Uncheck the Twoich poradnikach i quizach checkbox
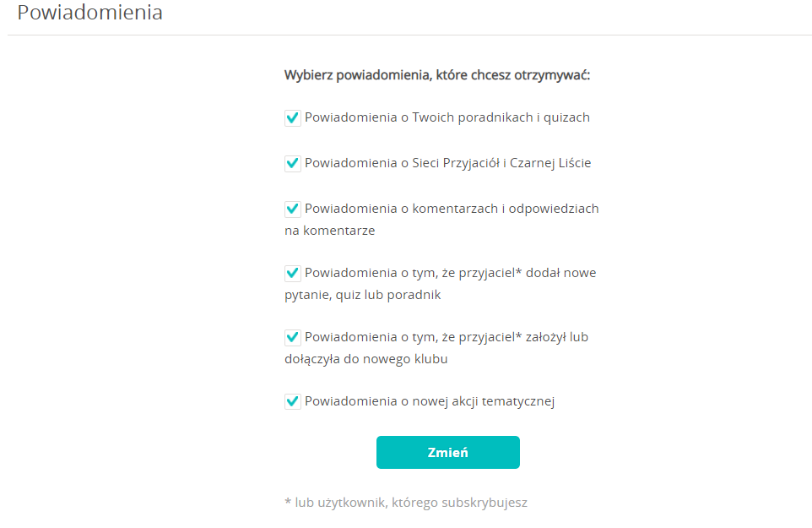The image size is (812, 528). 293,118
